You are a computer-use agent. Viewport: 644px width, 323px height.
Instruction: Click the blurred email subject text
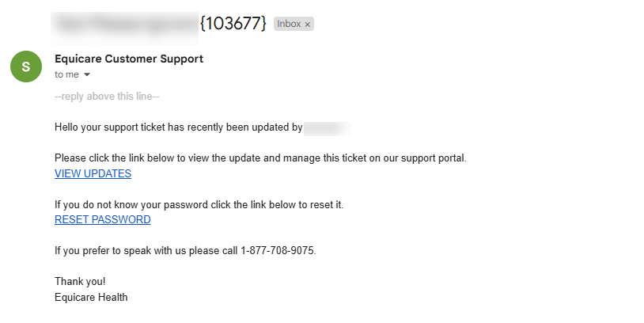(124, 23)
